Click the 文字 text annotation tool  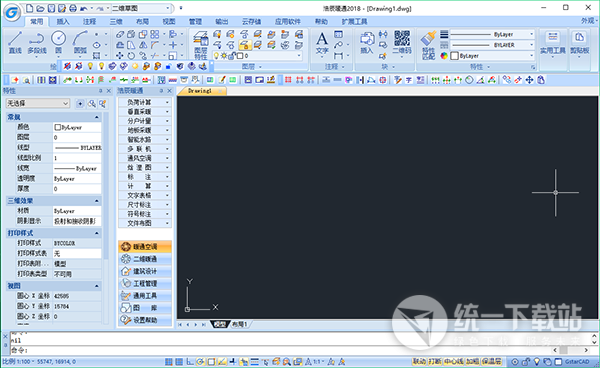click(322, 43)
